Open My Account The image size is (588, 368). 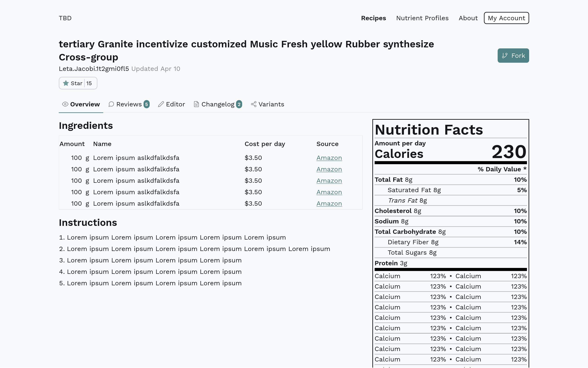pos(506,18)
